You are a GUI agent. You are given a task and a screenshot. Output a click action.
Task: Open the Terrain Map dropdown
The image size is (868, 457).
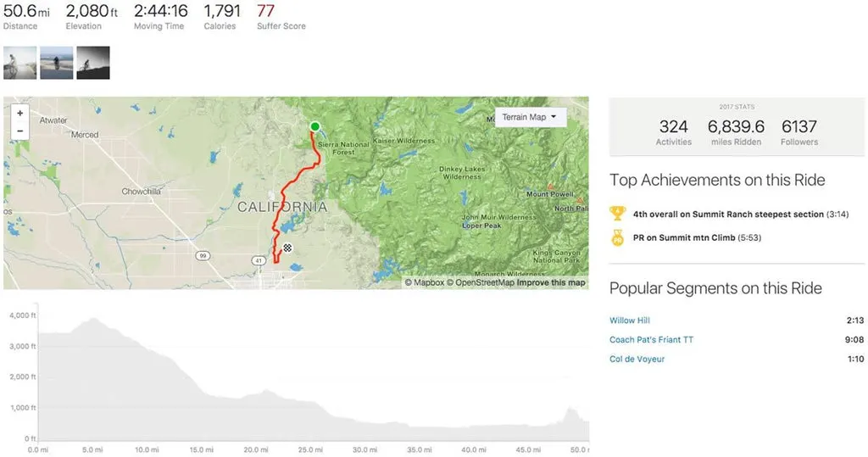530,118
